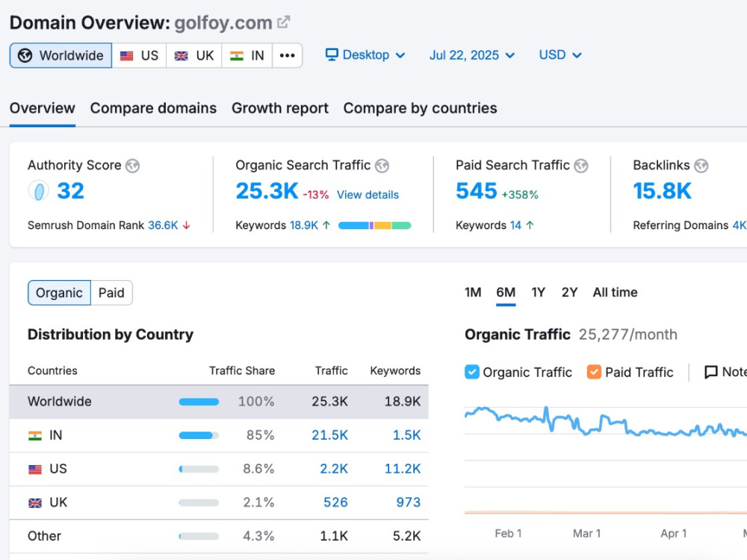Screen dimensions: 747x560
Task: Click the Notes speech bubble icon
Action: coord(711,372)
